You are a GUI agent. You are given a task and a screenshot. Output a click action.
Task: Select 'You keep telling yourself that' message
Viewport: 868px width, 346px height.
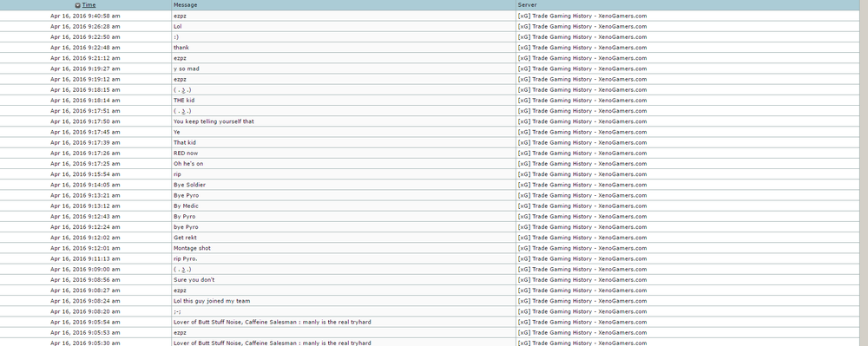[x=214, y=121]
